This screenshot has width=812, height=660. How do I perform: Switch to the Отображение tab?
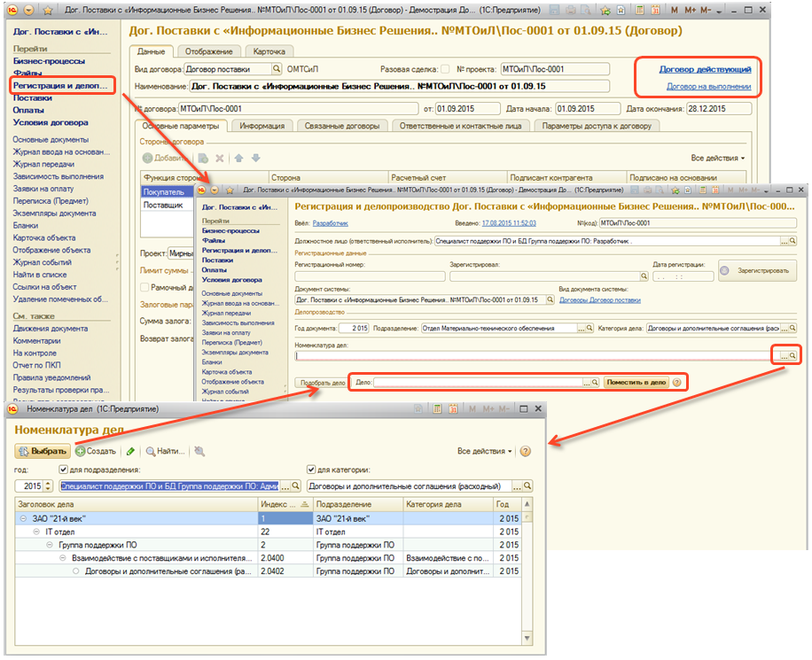209,51
